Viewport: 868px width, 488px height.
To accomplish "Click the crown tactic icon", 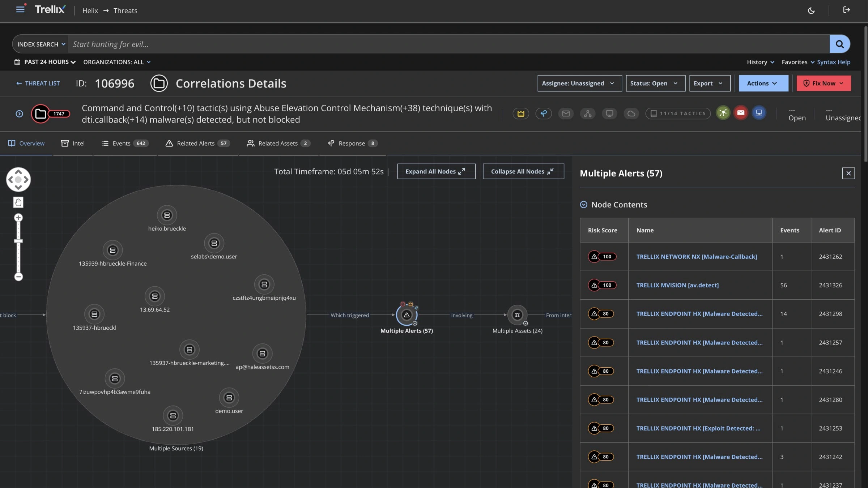I will pyautogui.click(x=520, y=114).
